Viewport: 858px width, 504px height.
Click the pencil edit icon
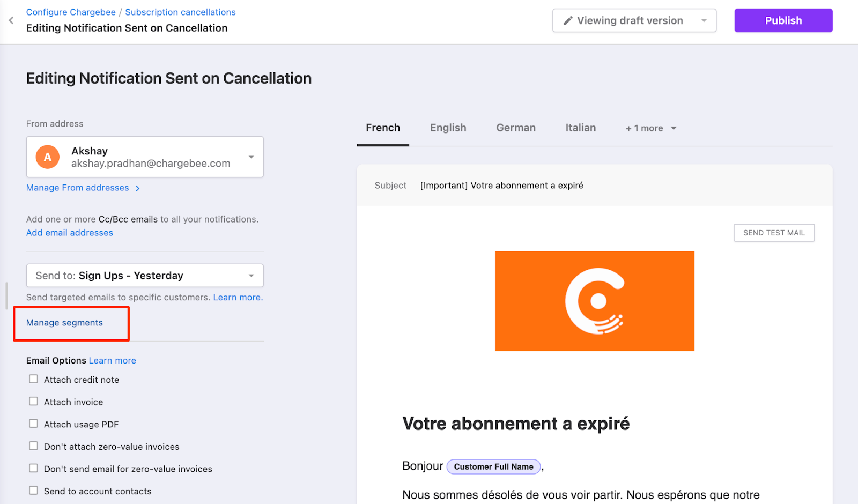(x=568, y=21)
